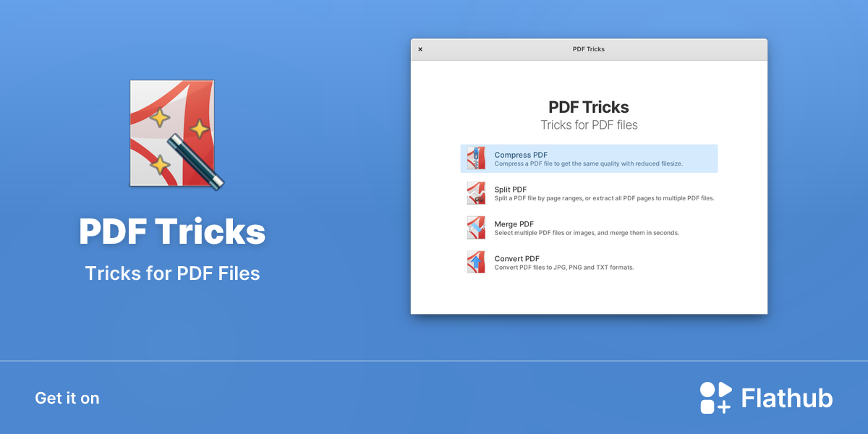This screenshot has width=868, height=434.
Task: Click 'Compress a PDF file to get the same quality' description
Action: click(589, 164)
